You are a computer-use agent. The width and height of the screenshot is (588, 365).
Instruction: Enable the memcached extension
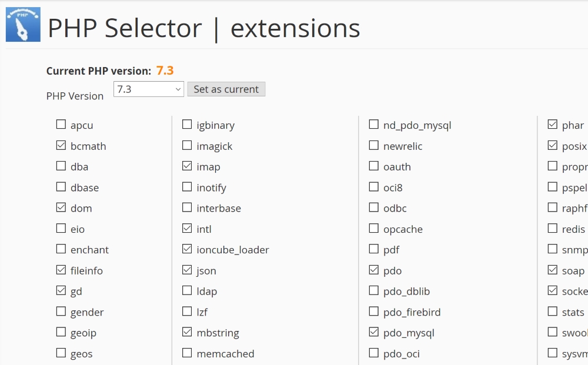coord(187,353)
